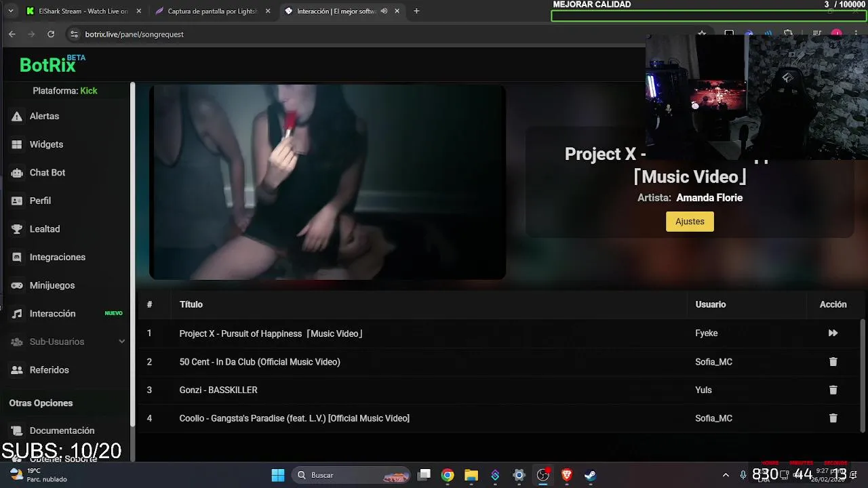The height and width of the screenshot is (488, 868).
Task: Delete 50 Cent - In Da Club from the queue
Action: click(x=833, y=362)
